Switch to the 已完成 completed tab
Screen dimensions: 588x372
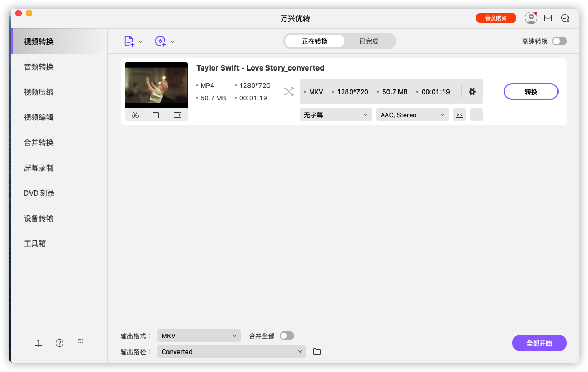click(x=369, y=41)
